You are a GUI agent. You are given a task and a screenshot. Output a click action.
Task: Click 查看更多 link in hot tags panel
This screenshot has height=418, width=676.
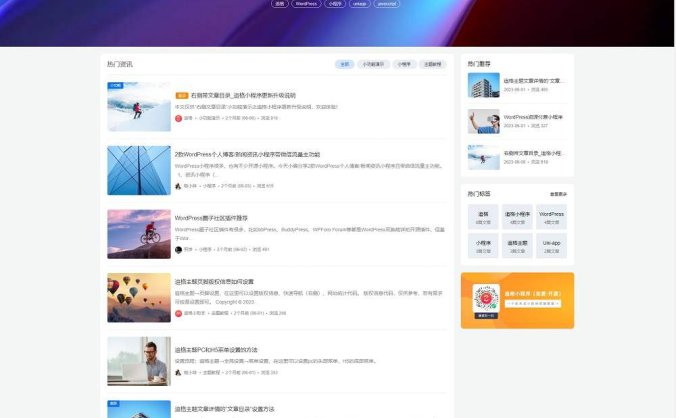tap(558, 194)
